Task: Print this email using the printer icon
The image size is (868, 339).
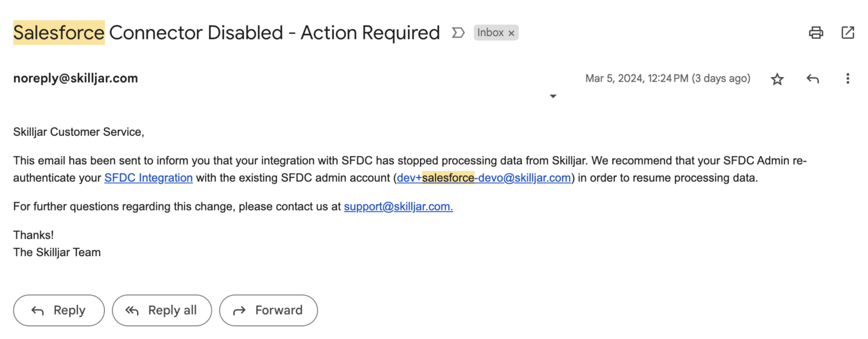Action: click(815, 33)
